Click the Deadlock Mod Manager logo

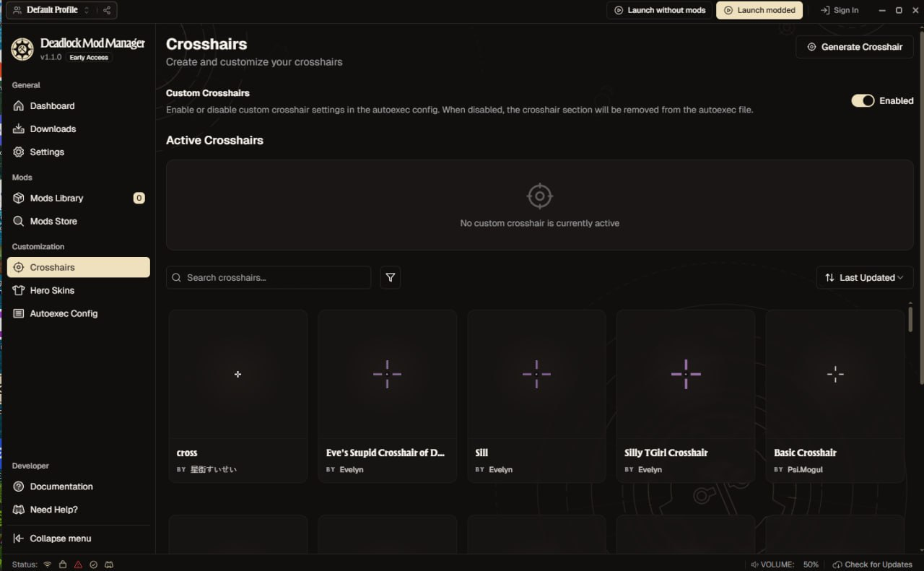tap(22, 49)
